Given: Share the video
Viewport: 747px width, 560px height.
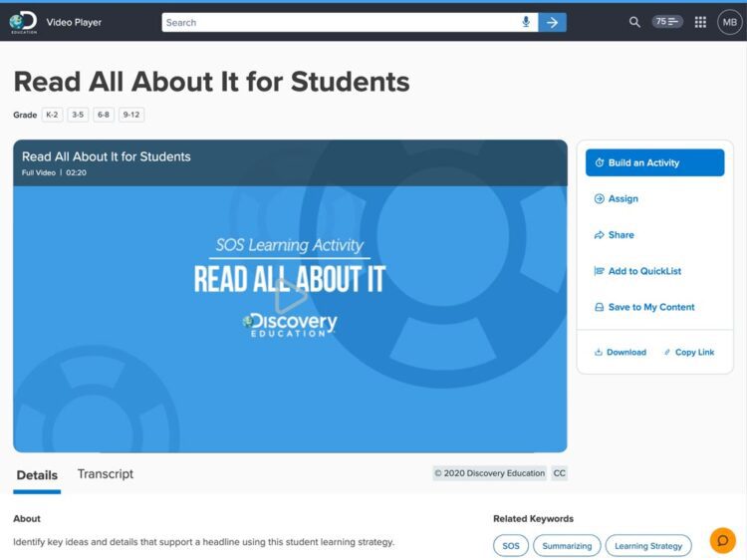Looking at the screenshot, I should pos(615,235).
